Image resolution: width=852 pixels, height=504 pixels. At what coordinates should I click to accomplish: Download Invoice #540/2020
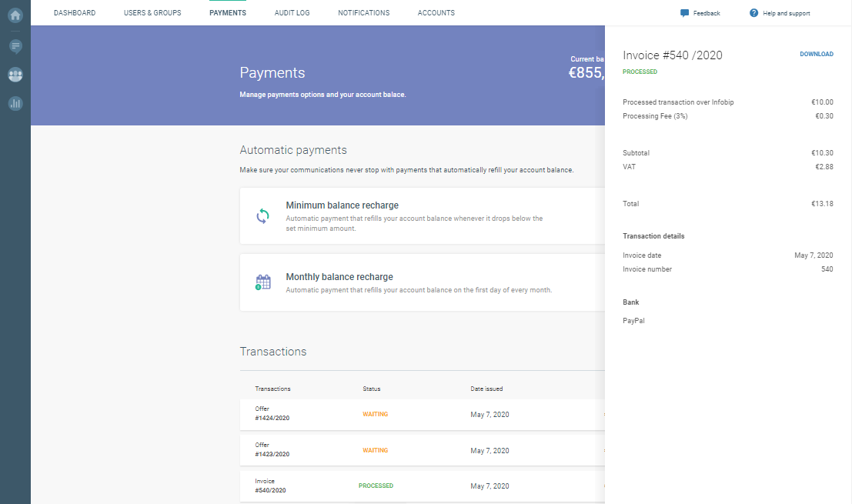click(816, 55)
